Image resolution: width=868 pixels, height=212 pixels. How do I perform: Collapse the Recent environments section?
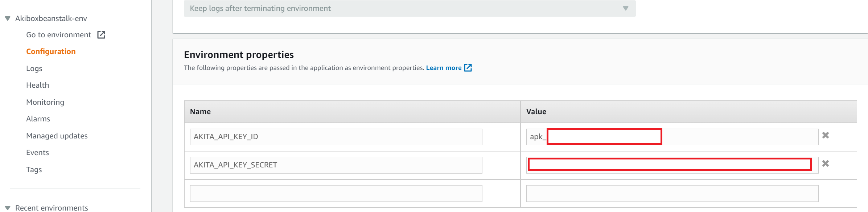click(x=8, y=208)
